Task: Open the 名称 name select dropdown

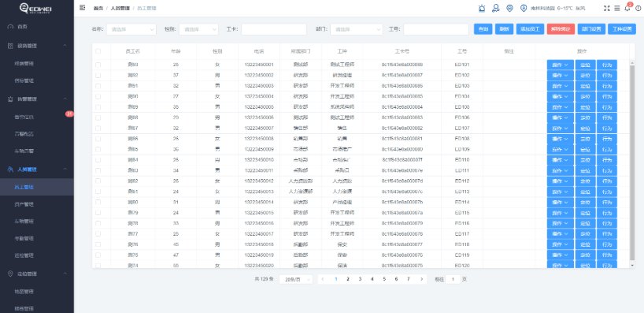Action: pos(131,29)
